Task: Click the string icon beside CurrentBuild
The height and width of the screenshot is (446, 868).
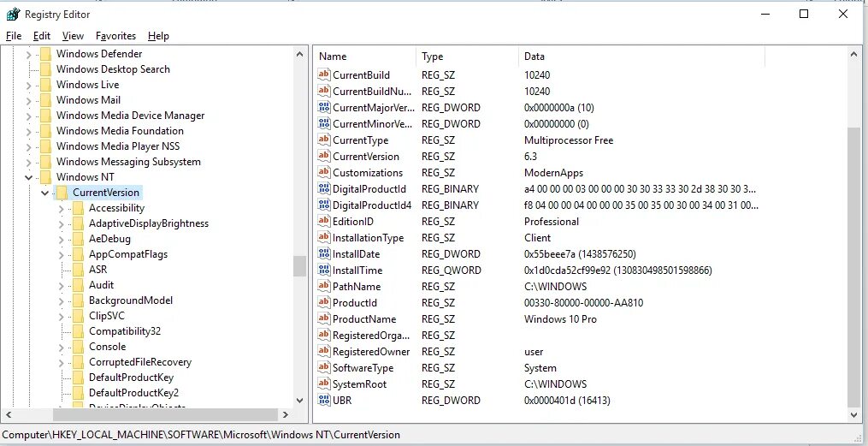Action: tap(324, 74)
